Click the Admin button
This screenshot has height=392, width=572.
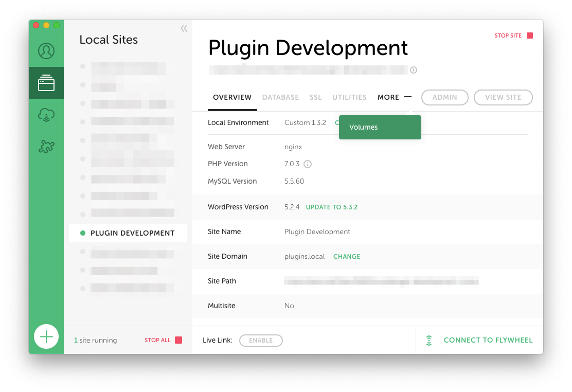click(444, 97)
